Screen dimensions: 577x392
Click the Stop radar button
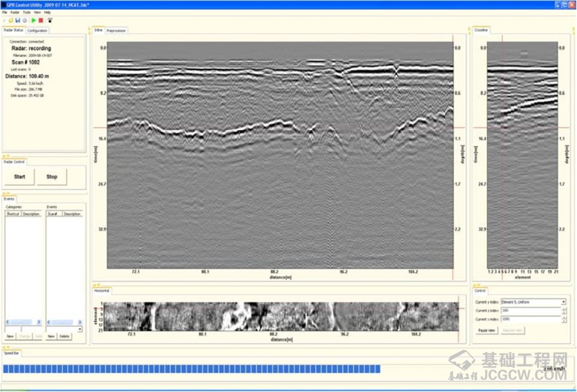[x=52, y=177]
